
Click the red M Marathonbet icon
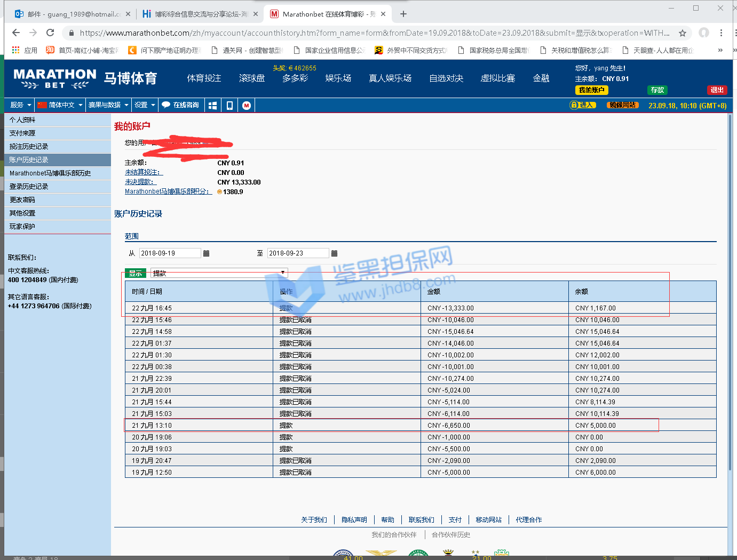[247, 105]
